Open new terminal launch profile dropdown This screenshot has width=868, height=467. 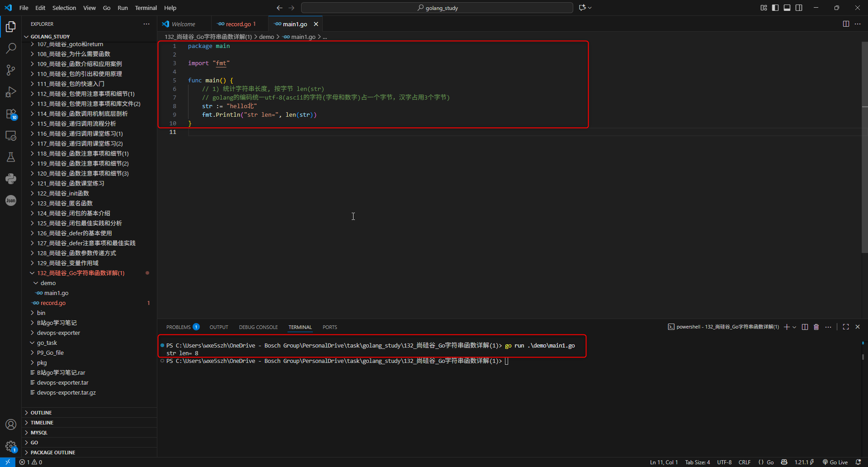pos(794,327)
